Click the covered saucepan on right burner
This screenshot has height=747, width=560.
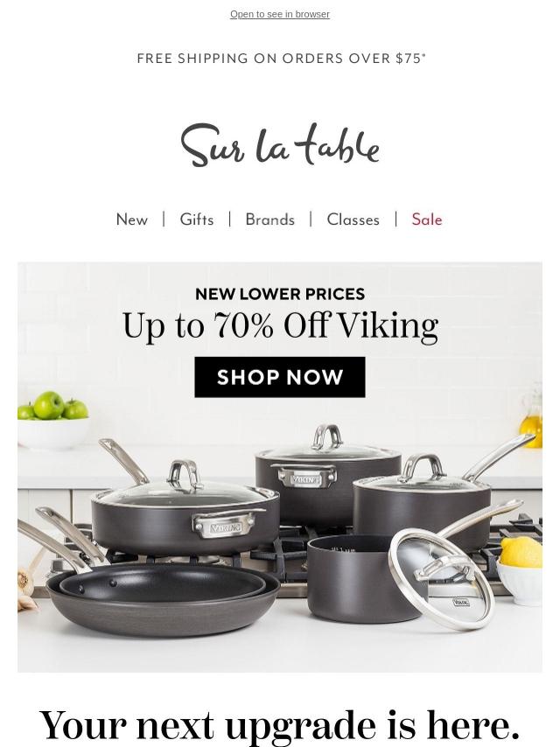[422, 505]
